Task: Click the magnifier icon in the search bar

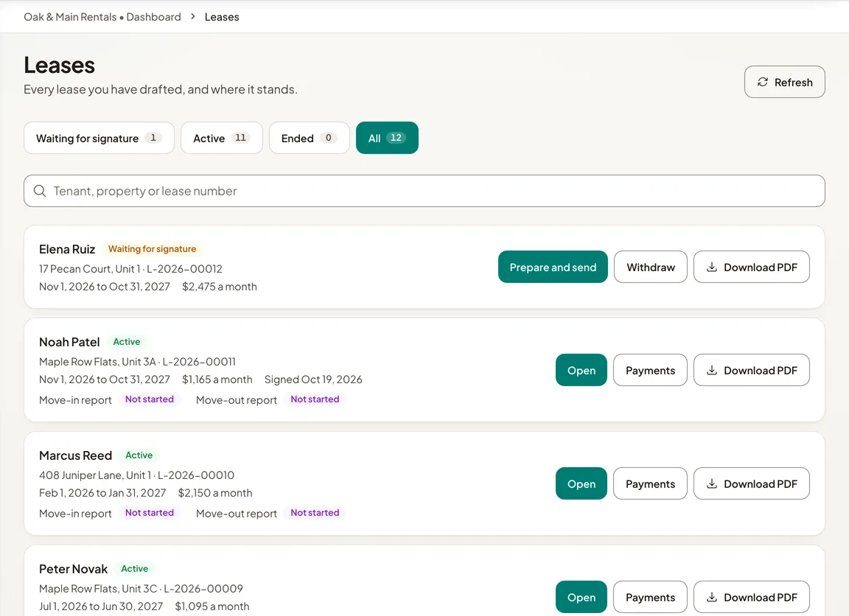Action: (x=40, y=191)
